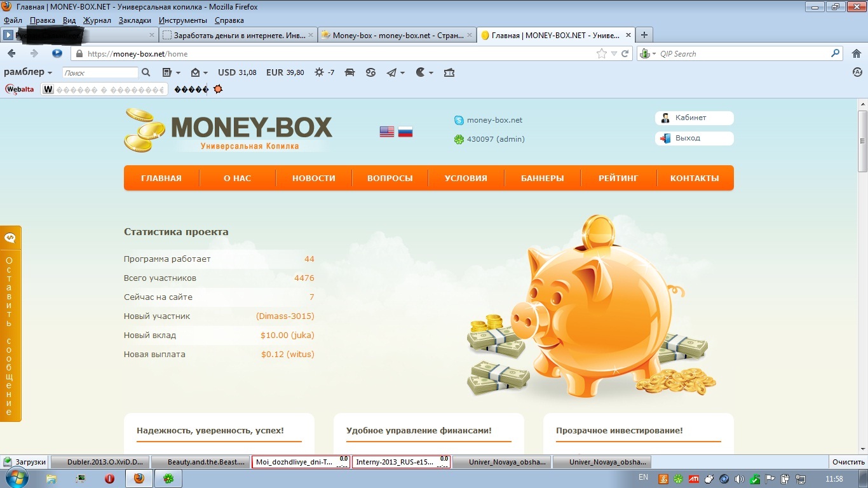Open the НОВОСТИ section in the site navigation
The width and height of the screenshot is (868, 488).
point(313,179)
